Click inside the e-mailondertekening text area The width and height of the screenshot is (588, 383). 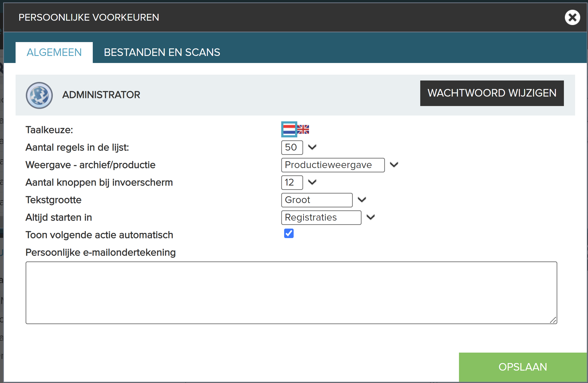tap(291, 293)
